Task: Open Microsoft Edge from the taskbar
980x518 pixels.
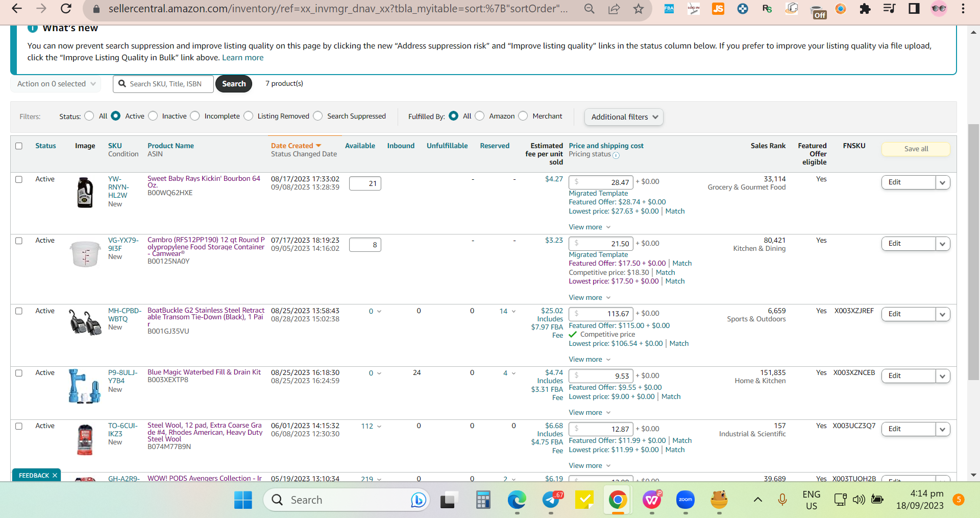Action: point(517,500)
